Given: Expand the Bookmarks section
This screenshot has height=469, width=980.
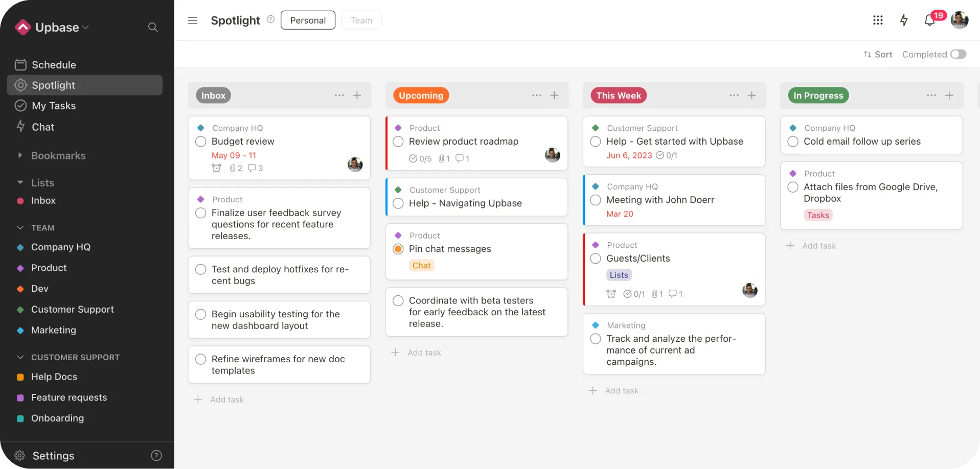Looking at the screenshot, I should pos(20,155).
